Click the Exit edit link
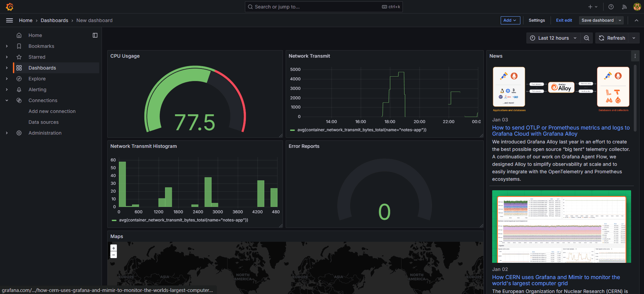 click(x=564, y=20)
